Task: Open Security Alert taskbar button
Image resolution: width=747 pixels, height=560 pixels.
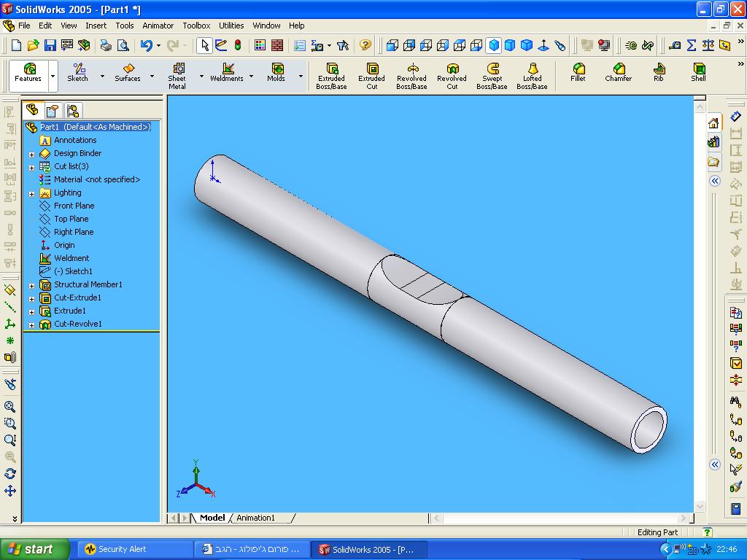Action: [122, 549]
